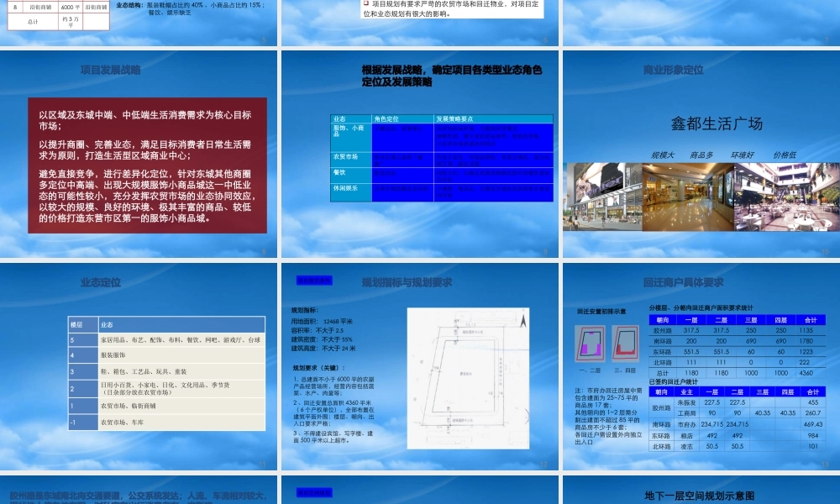
Task: Click the 楼层 column header
Action: 83,324
